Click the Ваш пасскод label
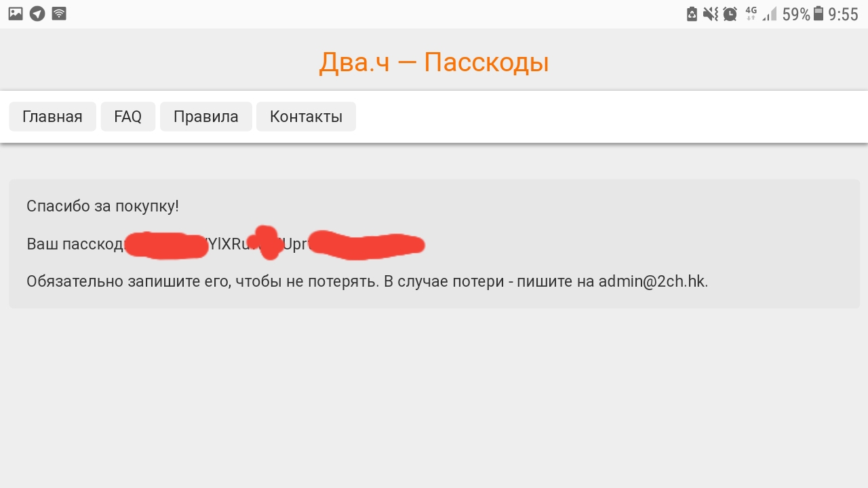 coord(76,244)
